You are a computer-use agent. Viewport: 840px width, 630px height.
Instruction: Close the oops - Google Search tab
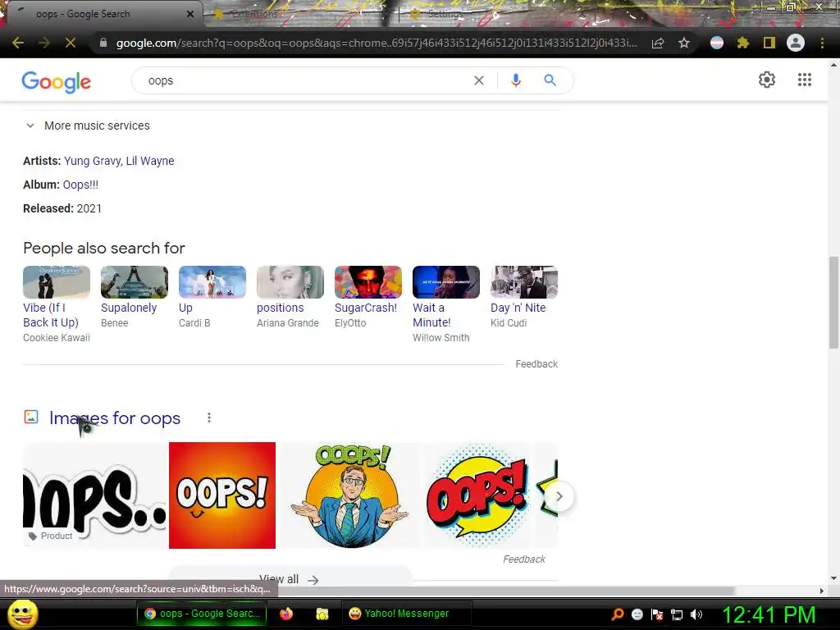[190, 14]
